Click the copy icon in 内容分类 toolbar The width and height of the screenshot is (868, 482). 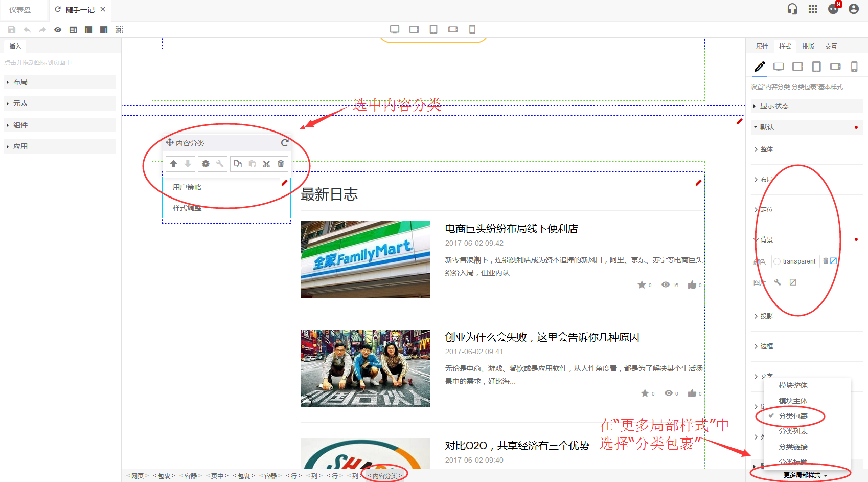(238, 164)
